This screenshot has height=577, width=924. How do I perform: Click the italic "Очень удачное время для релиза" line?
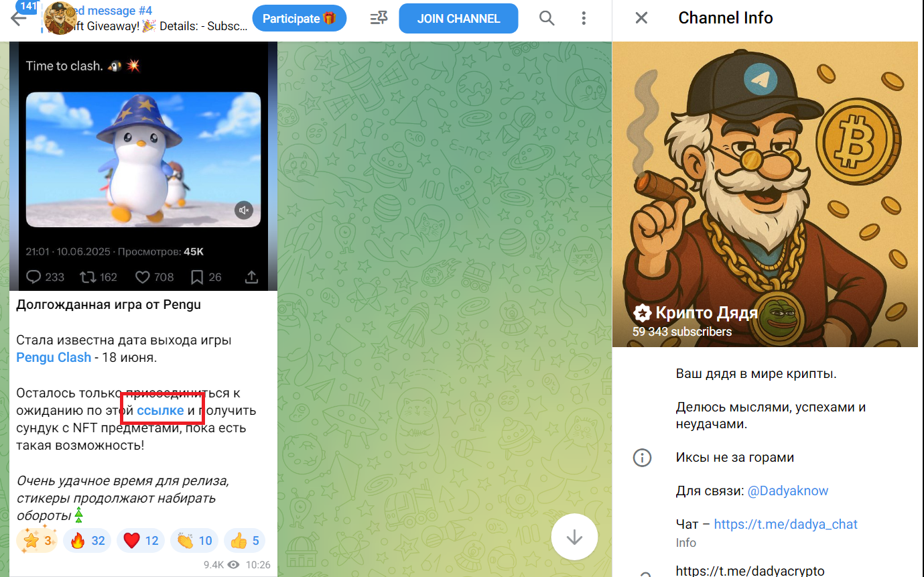[x=123, y=480]
